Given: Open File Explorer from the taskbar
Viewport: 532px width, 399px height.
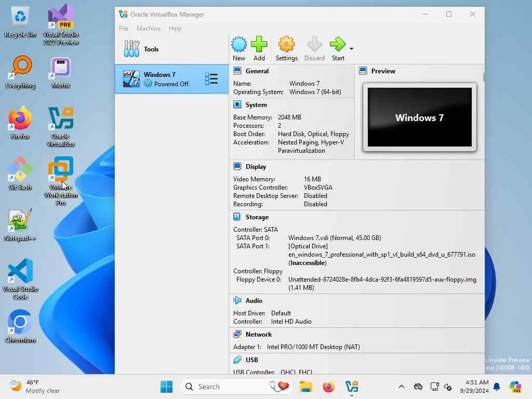Looking at the screenshot, I should 305,387.
